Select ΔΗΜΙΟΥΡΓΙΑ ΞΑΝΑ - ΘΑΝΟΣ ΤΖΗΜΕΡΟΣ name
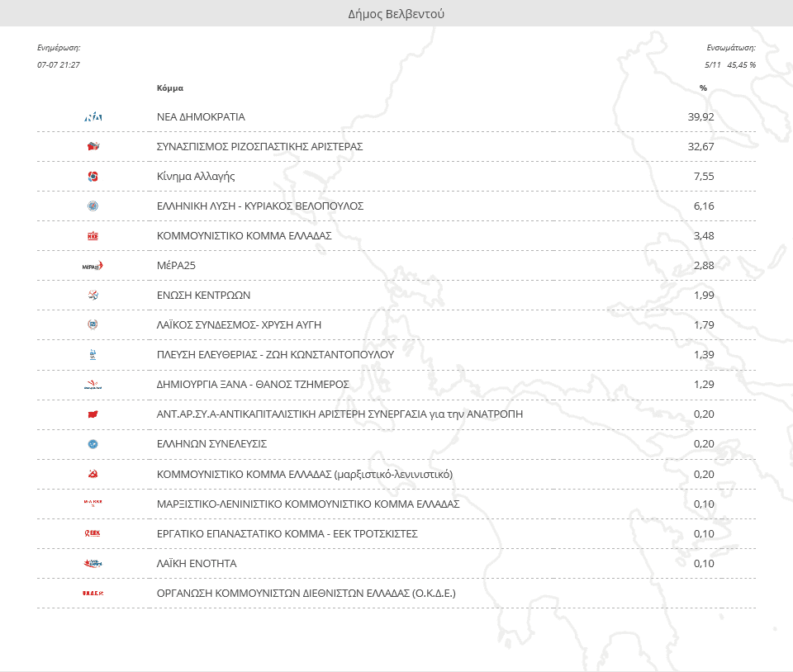This screenshot has height=672, width=793. [253, 385]
